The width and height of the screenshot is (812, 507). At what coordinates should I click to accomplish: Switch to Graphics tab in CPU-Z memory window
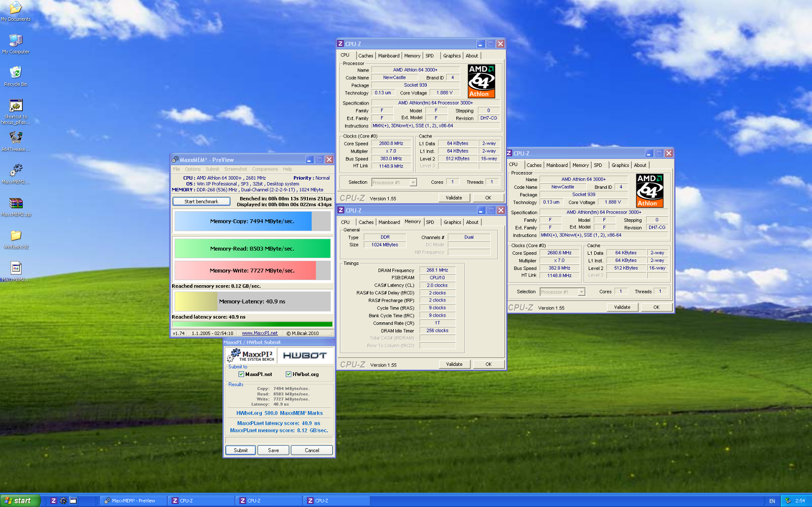coord(452,222)
